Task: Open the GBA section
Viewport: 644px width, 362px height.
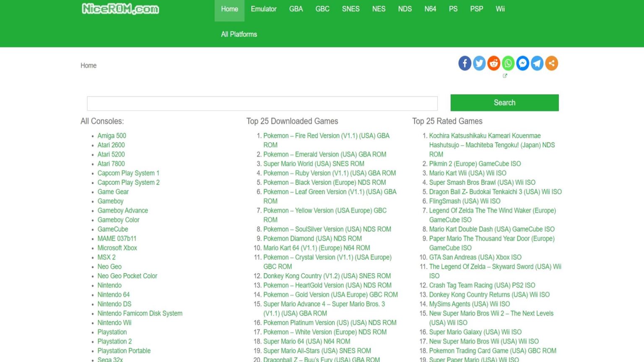Action: pos(296,9)
